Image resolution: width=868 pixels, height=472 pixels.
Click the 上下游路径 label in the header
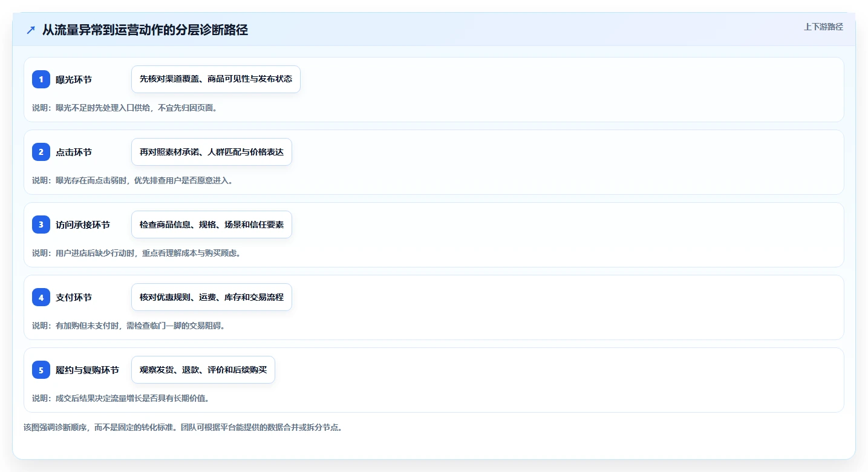[x=823, y=27]
